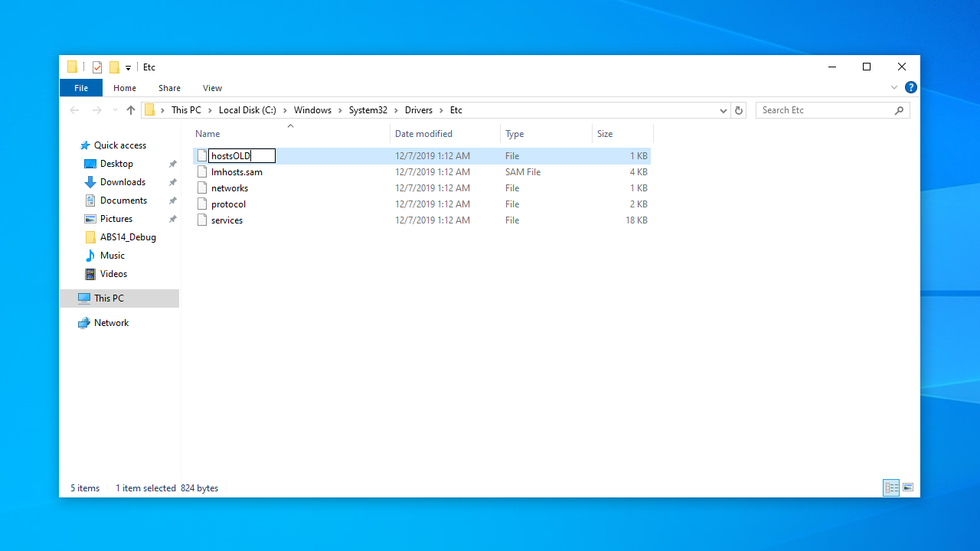Switch to the View ribbon tab
This screenshot has height=551, width=980.
[212, 88]
